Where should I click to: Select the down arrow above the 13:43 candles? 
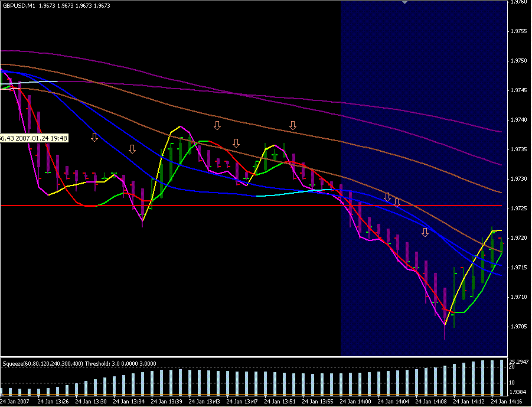click(x=217, y=125)
